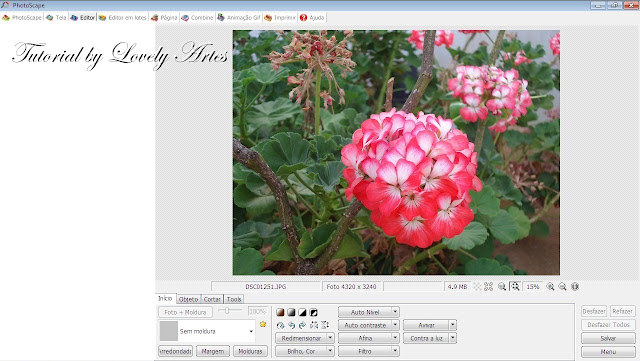Screen dimensions: 640x361
Task: Open the Tela viewer tab
Action: click(56, 18)
